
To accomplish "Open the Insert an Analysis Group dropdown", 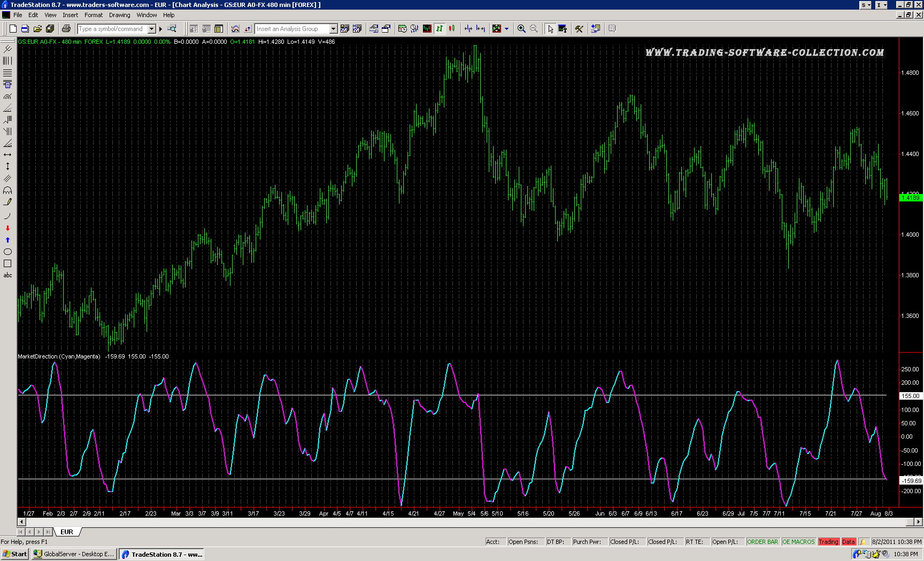I will coord(333,29).
